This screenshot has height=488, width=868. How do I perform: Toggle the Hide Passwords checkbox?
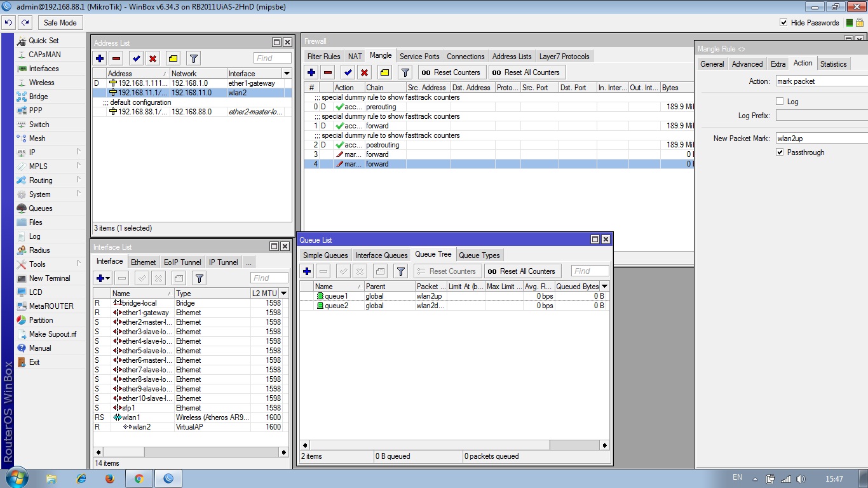pyautogui.click(x=783, y=23)
